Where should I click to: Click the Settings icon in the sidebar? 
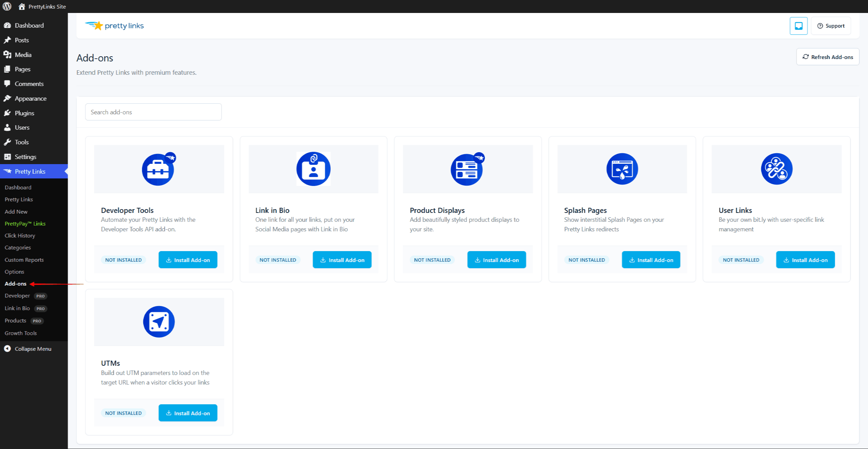tap(8, 157)
